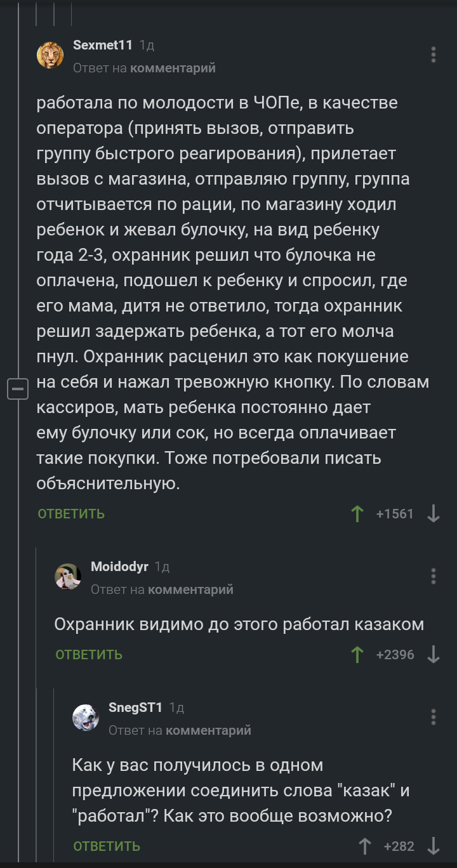This screenshot has width=457, height=868.
Task: Upvote Moidodyr's comment
Action: (357, 654)
